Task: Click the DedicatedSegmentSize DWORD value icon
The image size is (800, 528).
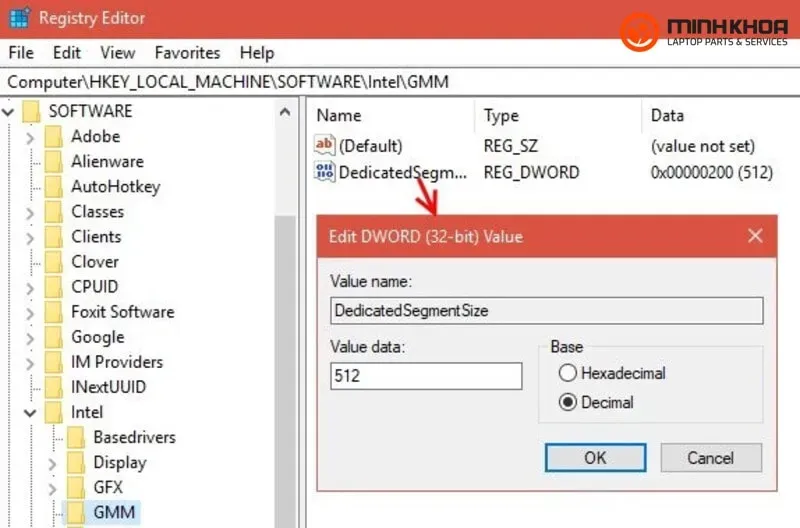Action: click(x=324, y=172)
